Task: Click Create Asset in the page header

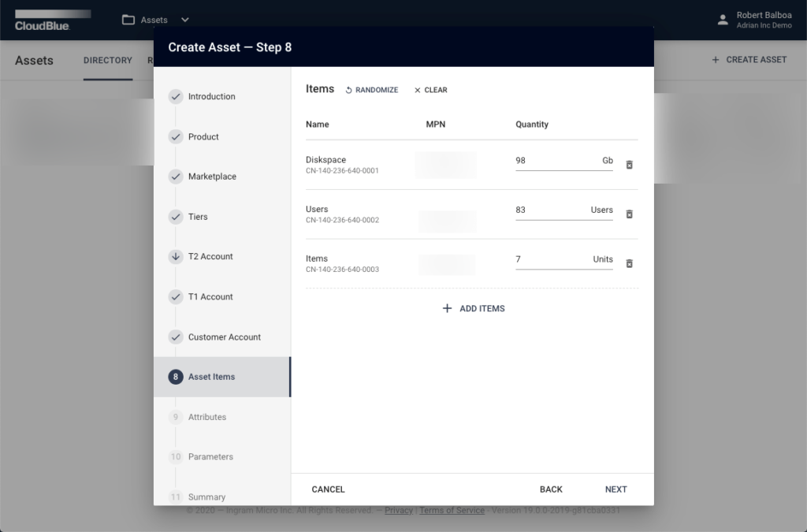Action: click(749, 60)
